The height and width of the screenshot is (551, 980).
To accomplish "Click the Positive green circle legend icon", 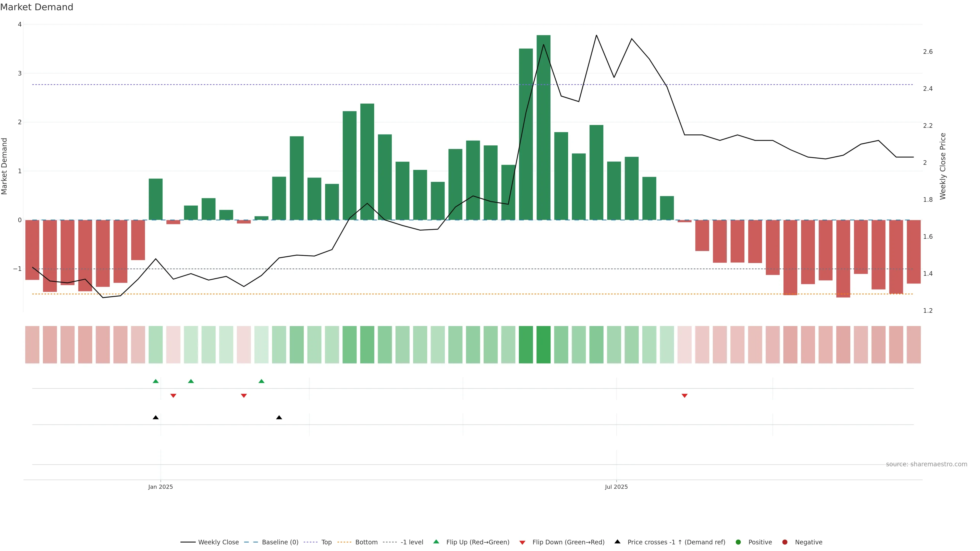I will tap(738, 542).
